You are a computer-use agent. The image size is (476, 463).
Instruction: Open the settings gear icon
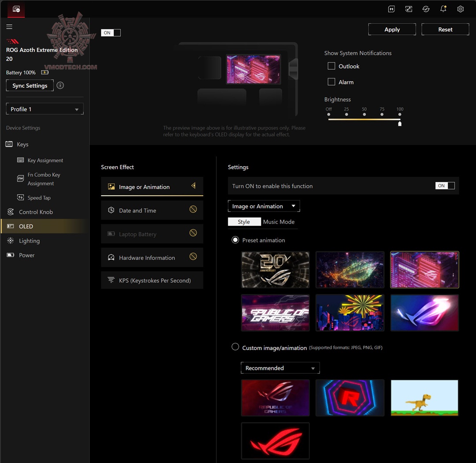[461, 9]
